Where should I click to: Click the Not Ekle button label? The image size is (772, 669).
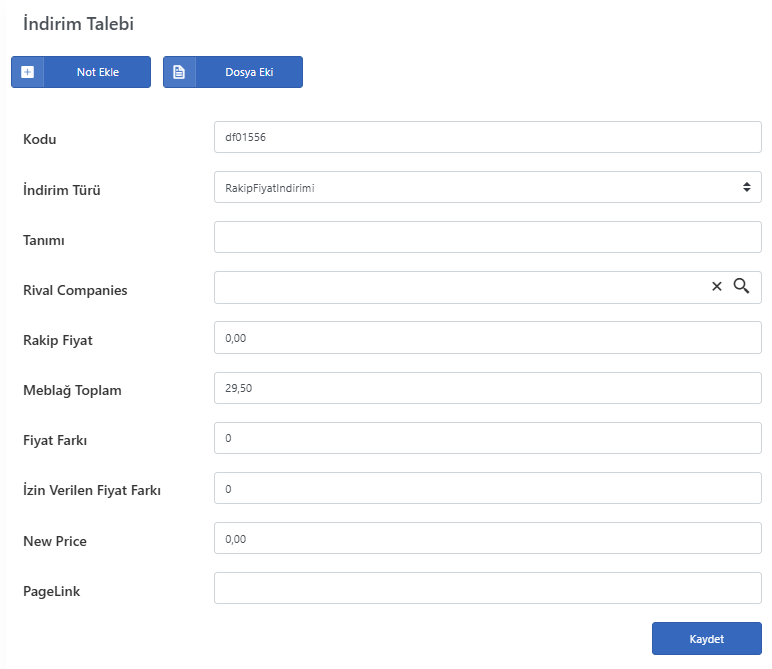point(97,72)
